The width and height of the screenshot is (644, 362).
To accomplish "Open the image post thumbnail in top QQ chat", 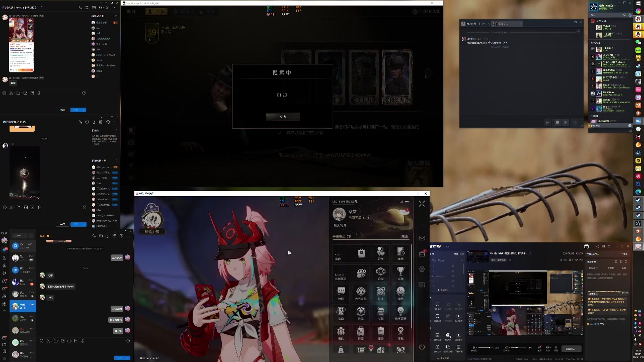I will (x=21, y=45).
